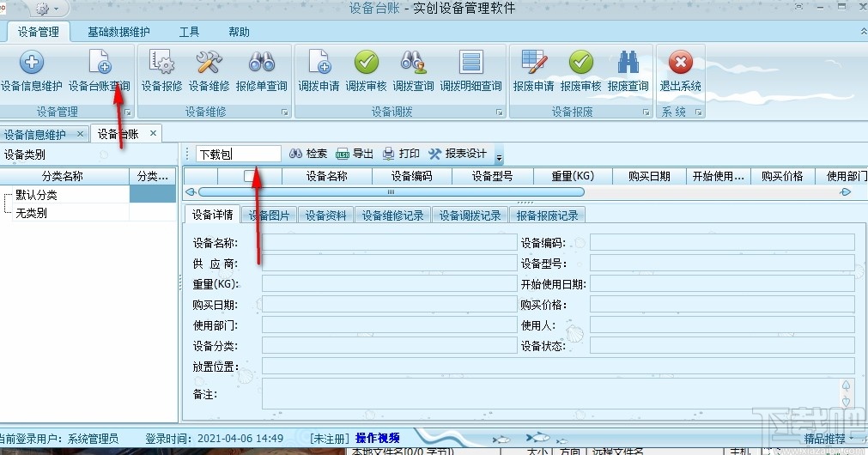Screen dimensions: 868x455
Task: Sort by 设备型号 column header
Action: [x=492, y=176]
